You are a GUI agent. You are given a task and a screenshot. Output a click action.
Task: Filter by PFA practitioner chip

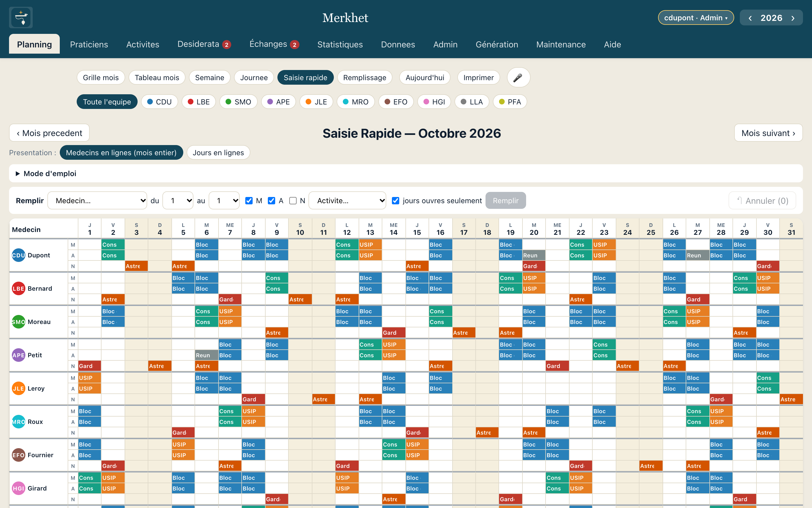pyautogui.click(x=510, y=102)
